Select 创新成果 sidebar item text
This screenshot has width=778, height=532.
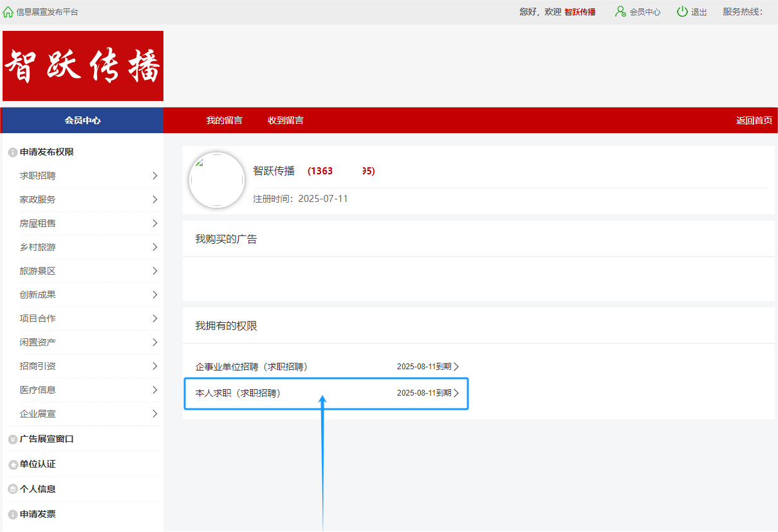[x=38, y=295]
